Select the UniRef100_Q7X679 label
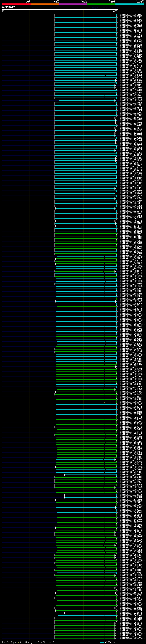 click(131, 65)
